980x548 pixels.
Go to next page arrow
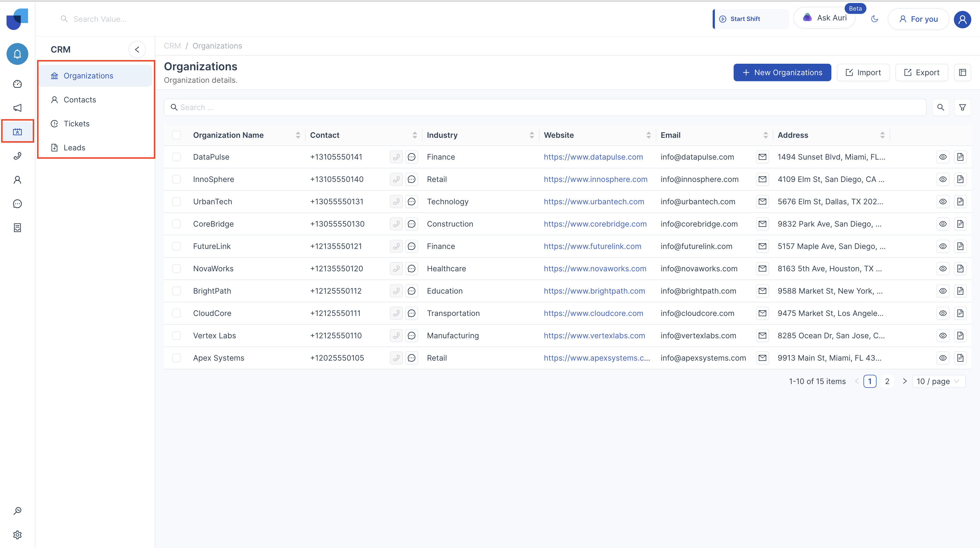tap(905, 381)
